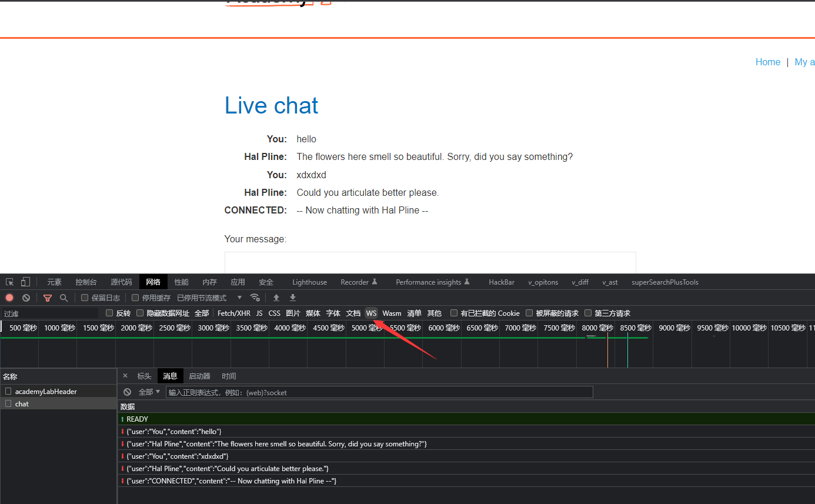Open the 标头 tab of request
This screenshot has height=504, width=815.
(144, 376)
